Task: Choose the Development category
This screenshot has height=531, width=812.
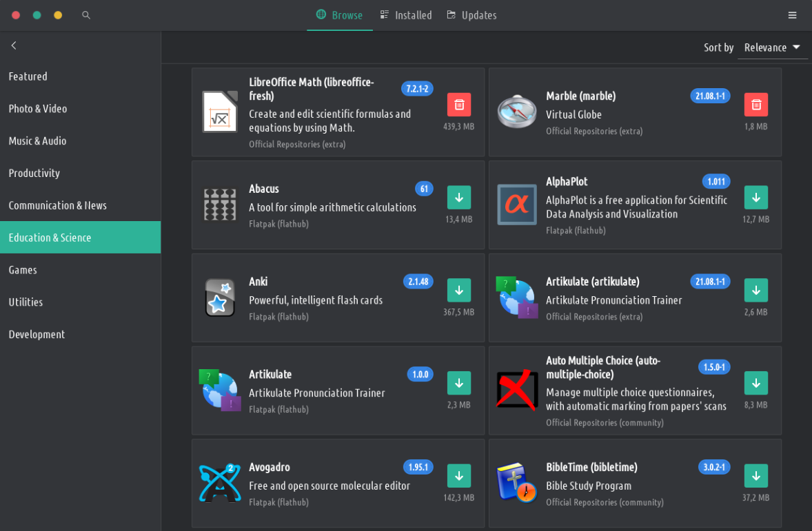Action: pos(37,335)
